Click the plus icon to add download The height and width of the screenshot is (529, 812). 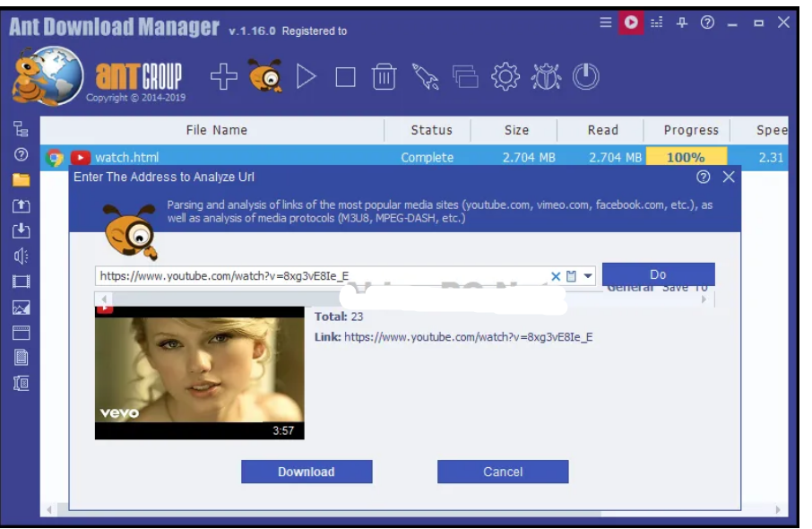tap(224, 77)
